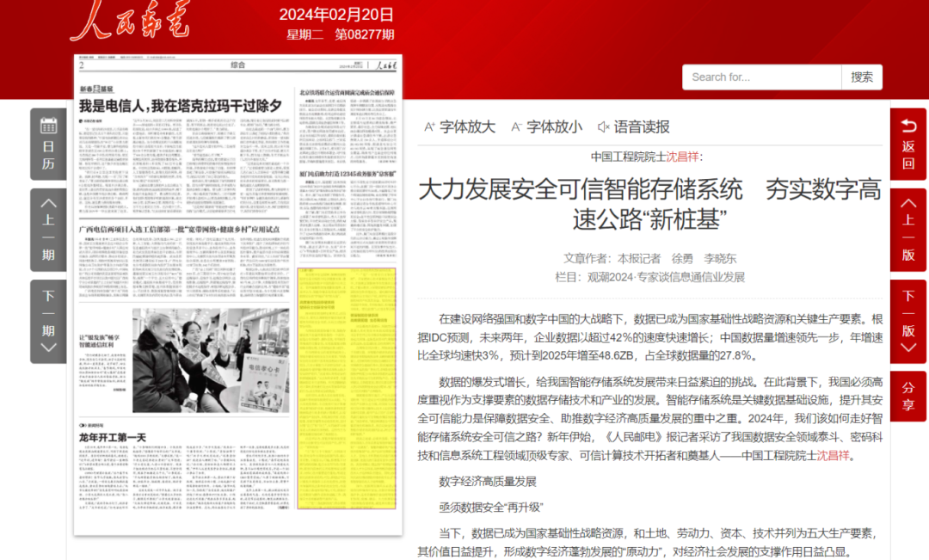Select the yellow highlighted article on the page
This screenshot has width=929, height=560.
pyautogui.click(x=346, y=387)
